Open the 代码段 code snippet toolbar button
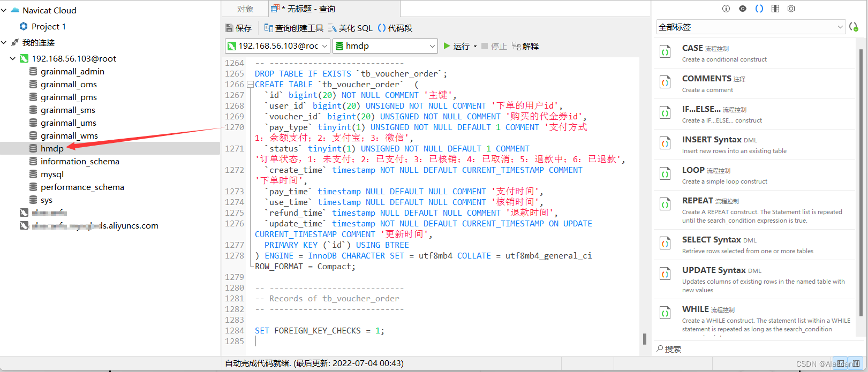 [395, 28]
